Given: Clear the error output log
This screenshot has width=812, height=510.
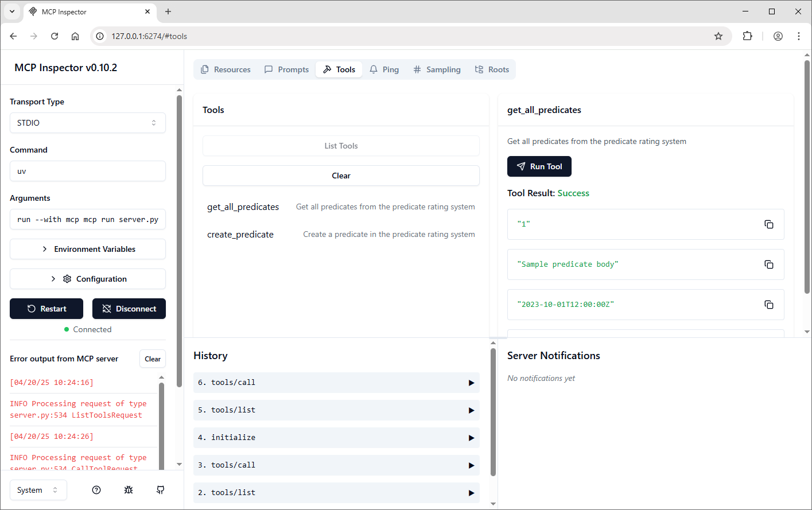Looking at the screenshot, I should tap(153, 359).
